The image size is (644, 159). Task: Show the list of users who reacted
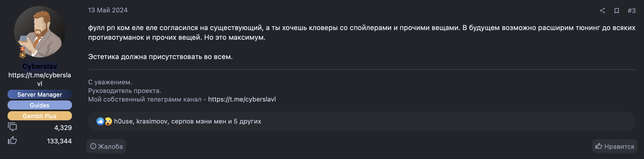(187, 121)
